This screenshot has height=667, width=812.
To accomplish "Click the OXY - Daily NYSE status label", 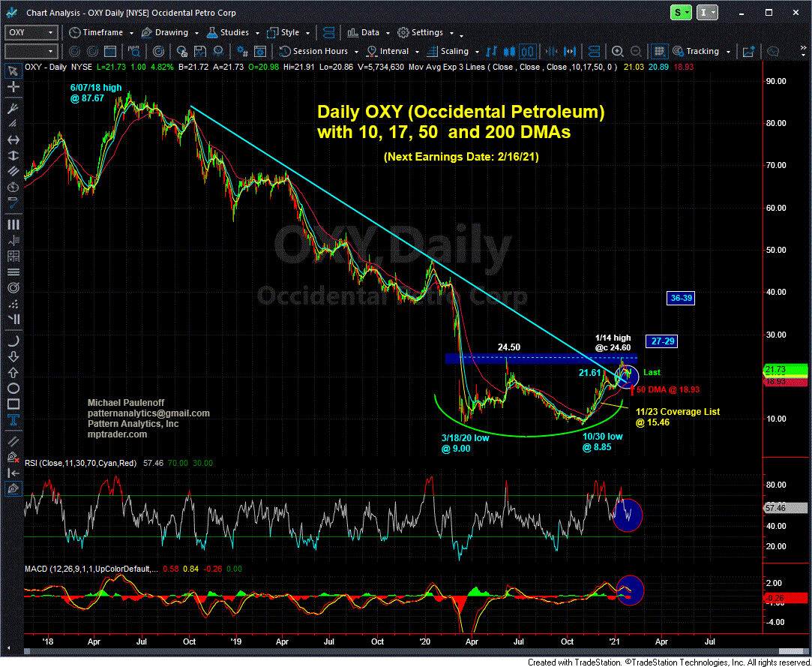I will coord(58,68).
